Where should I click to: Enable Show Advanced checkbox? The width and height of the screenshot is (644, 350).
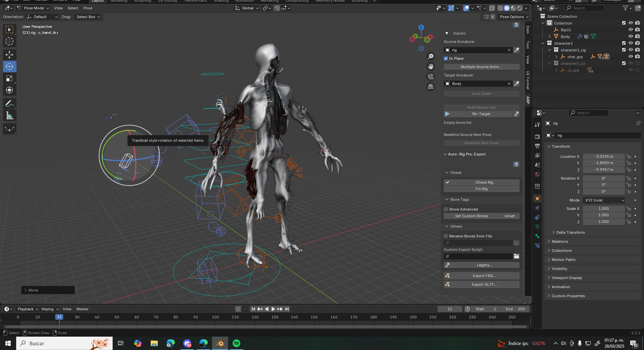pos(446,209)
